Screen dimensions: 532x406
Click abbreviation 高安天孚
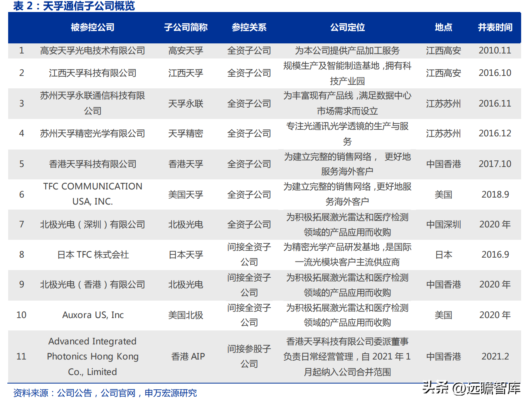(x=186, y=51)
